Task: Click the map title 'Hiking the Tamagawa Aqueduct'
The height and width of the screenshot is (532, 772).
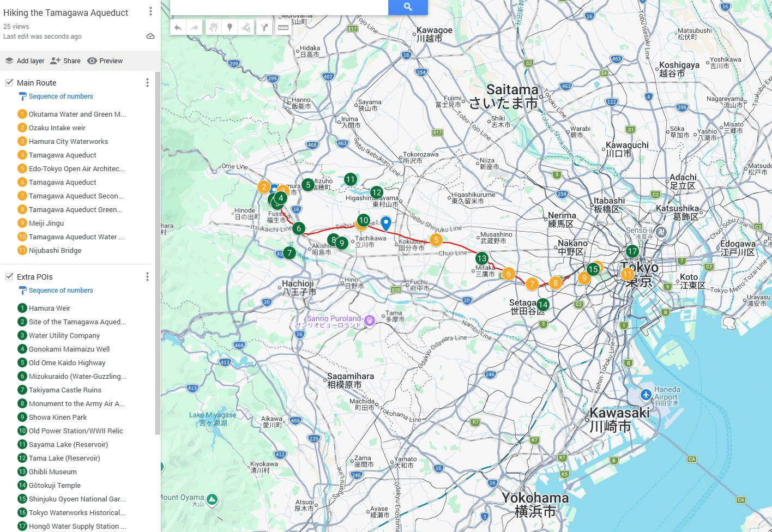Action: pyautogui.click(x=66, y=13)
